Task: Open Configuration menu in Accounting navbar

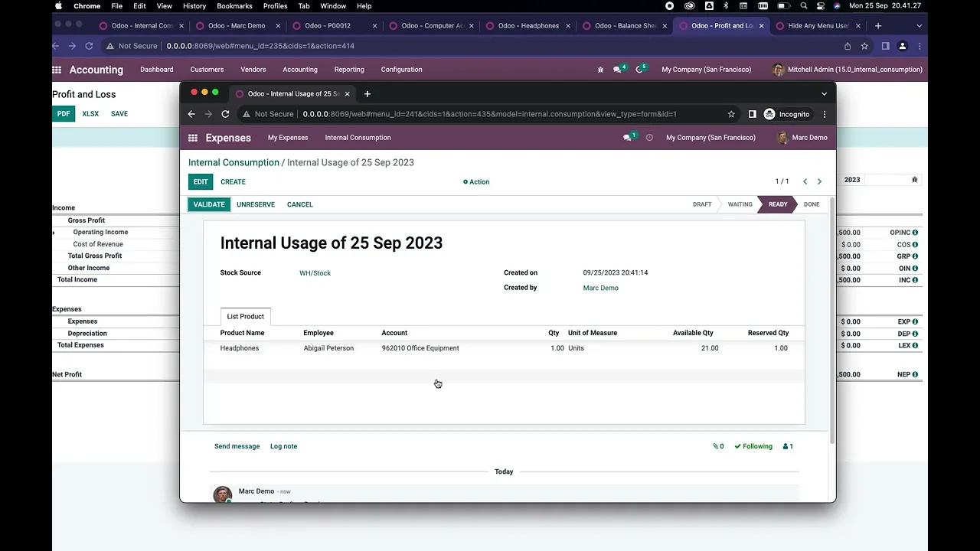Action: (401, 70)
